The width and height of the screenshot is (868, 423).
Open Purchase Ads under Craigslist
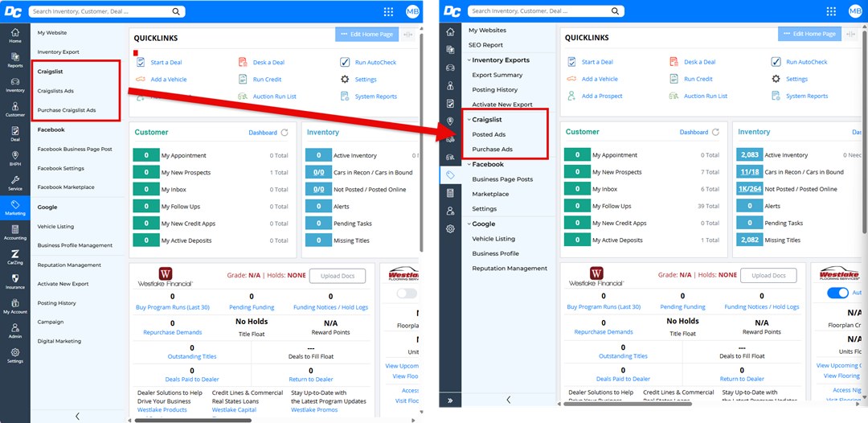[x=492, y=150]
